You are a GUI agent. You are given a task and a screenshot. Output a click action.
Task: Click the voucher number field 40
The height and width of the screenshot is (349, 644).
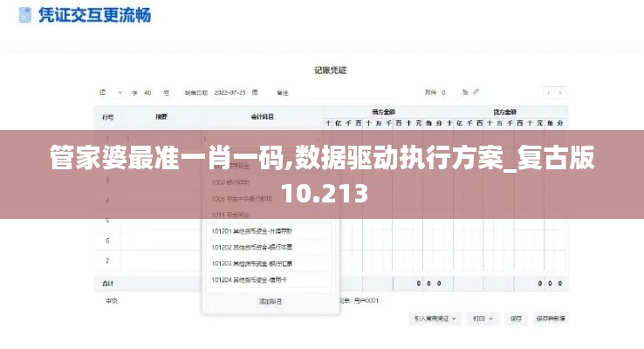(x=147, y=92)
